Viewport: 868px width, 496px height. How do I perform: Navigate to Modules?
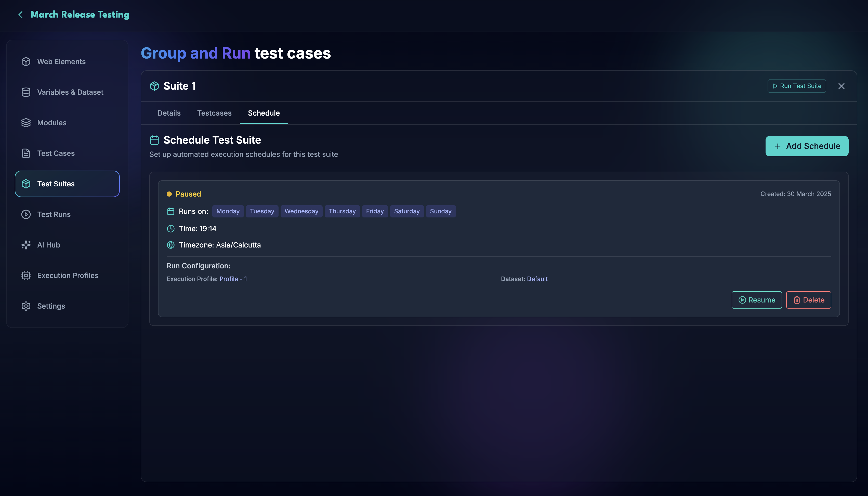(x=67, y=123)
